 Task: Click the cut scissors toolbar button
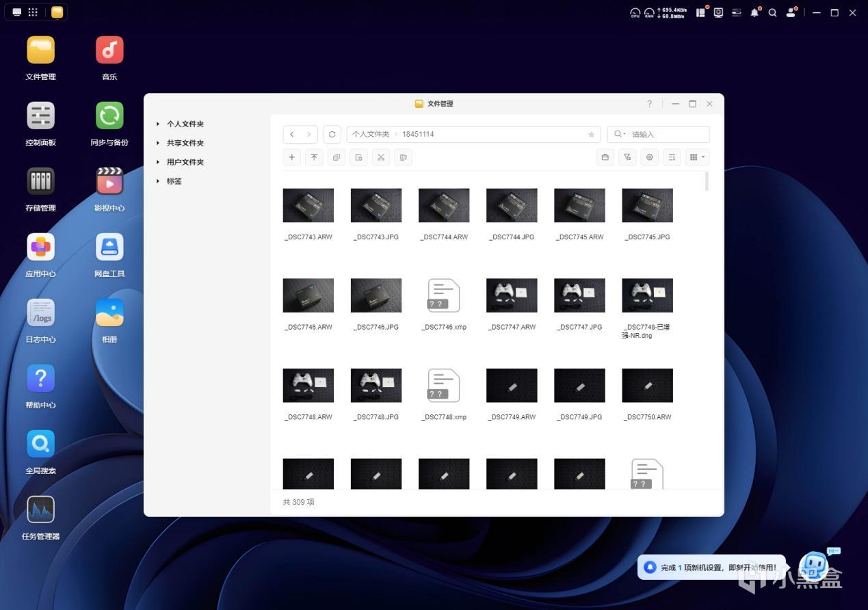click(381, 157)
